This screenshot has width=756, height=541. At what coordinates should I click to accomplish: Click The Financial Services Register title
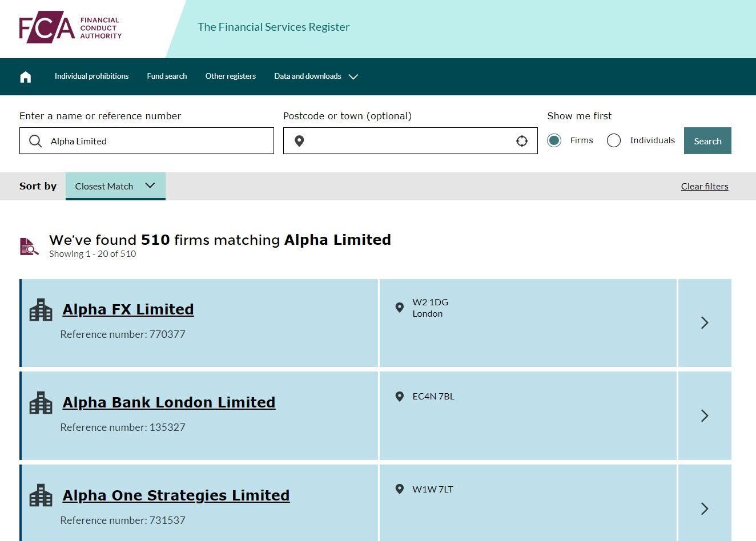[274, 27]
